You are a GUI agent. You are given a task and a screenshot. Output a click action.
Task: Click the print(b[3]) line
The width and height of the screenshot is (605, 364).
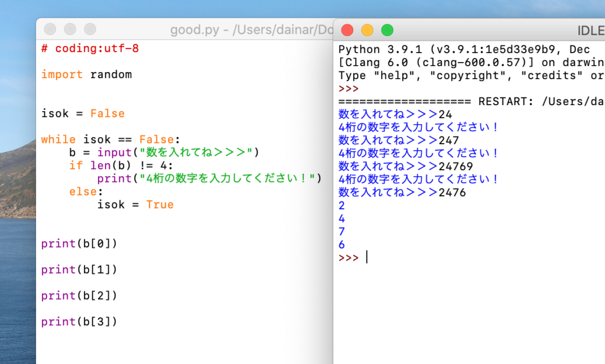(79, 321)
